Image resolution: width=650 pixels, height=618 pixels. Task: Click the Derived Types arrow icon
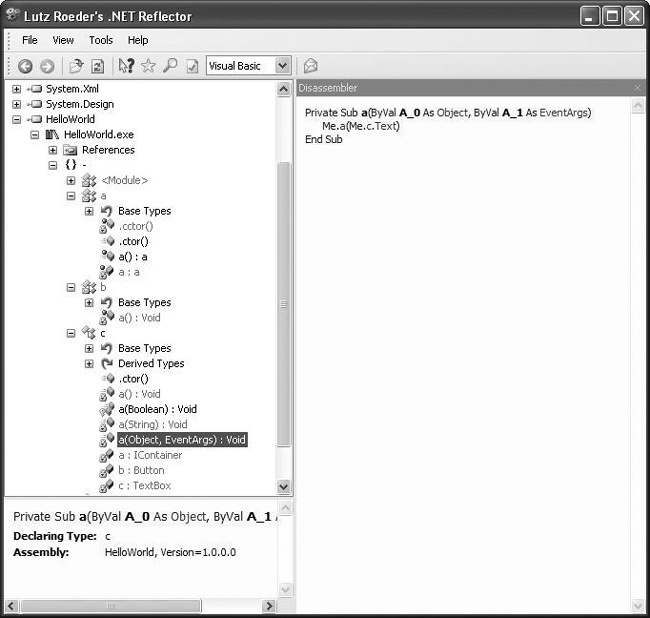[107, 364]
